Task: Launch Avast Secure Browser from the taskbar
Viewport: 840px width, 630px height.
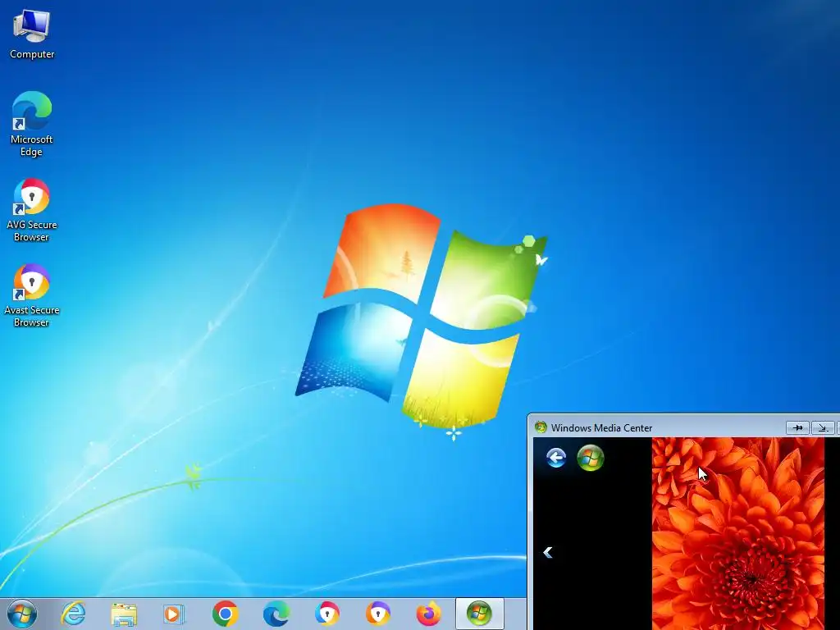Action: click(x=377, y=614)
